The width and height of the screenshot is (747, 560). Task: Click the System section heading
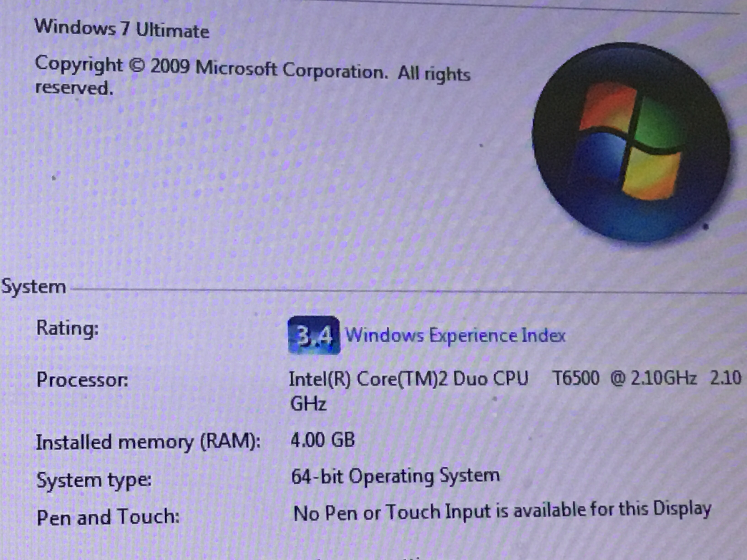click(33, 287)
